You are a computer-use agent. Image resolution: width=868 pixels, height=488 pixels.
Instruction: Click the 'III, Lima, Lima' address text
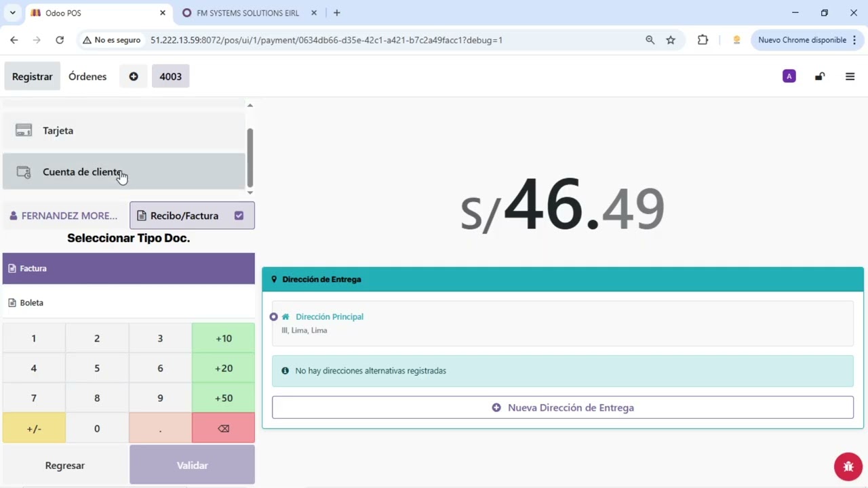[304, 330]
